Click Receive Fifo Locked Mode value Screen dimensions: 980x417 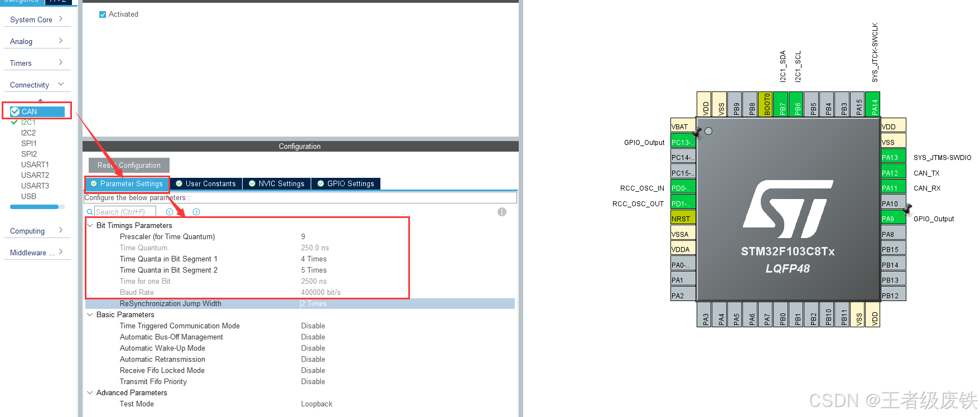point(313,370)
